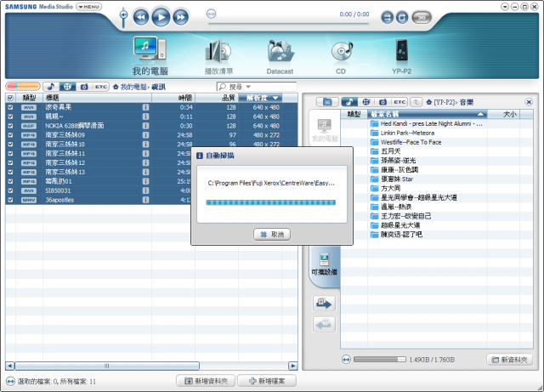The height and width of the screenshot is (392, 544).
Task: Switch to the CD tab
Action: [341, 58]
